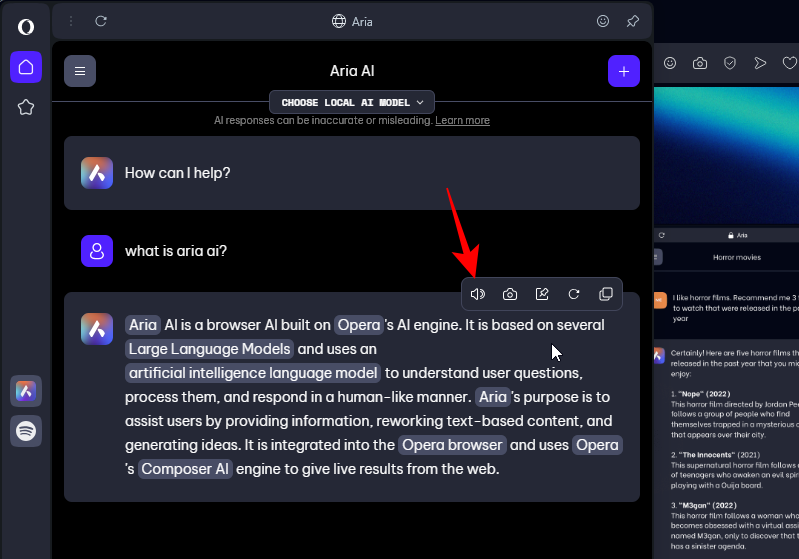
Task: Copy the Aria response text
Action: (x=605, y=294)
